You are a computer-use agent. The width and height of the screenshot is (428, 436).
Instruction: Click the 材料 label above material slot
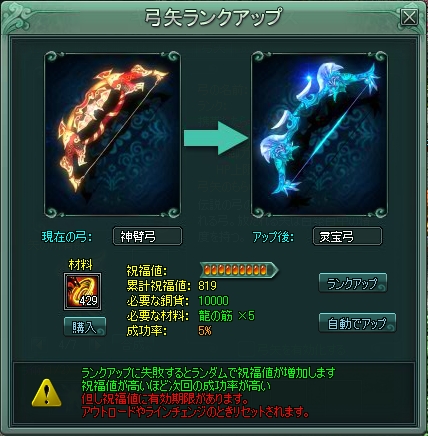(x=80, y=265)
